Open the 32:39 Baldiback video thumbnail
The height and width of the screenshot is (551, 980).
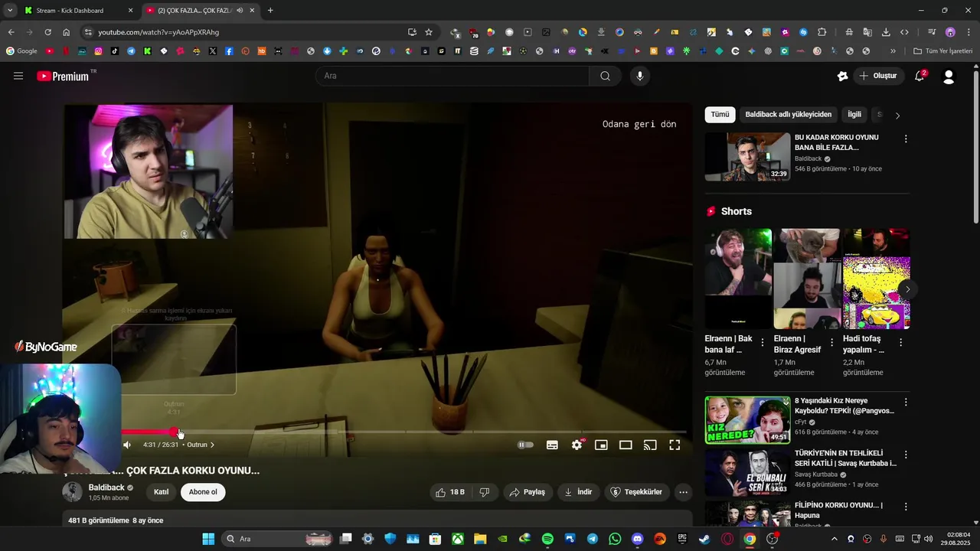pos(747,157)
